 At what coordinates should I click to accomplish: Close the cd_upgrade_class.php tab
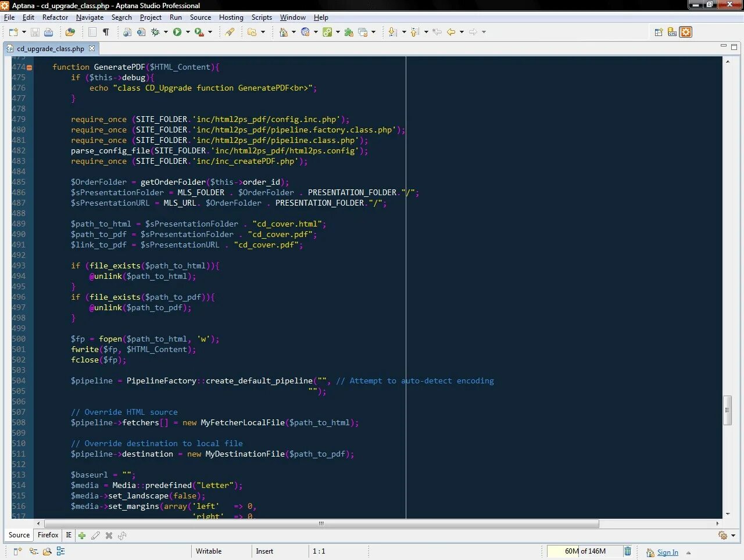pyautogui.click(x=91, y=48)
